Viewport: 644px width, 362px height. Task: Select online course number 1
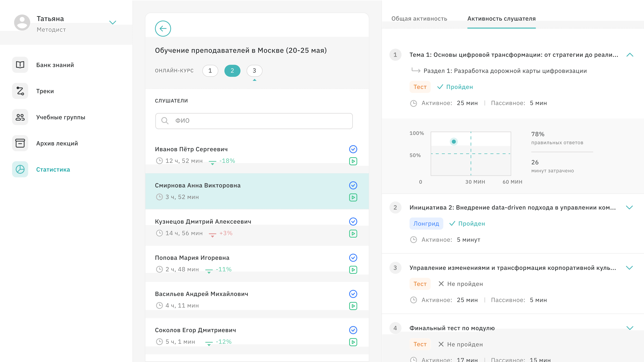tap(210, 71)
